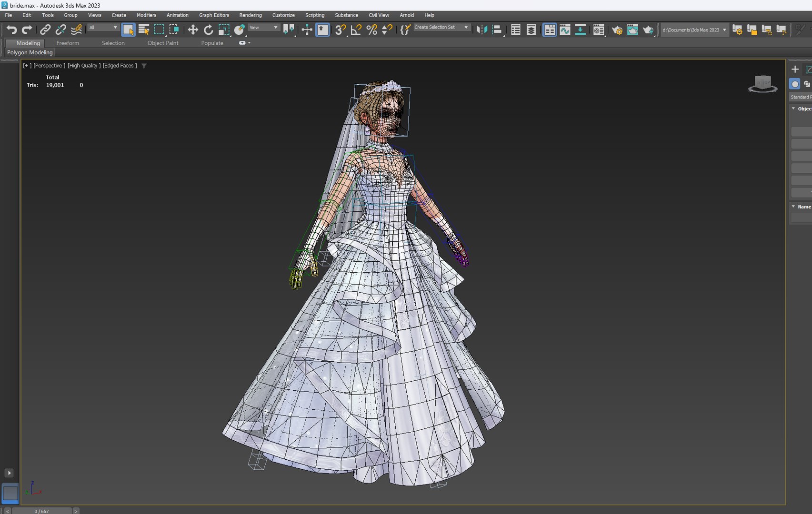
Task: Open the selection filter All dropdown
Action: (x=103, y=28)
